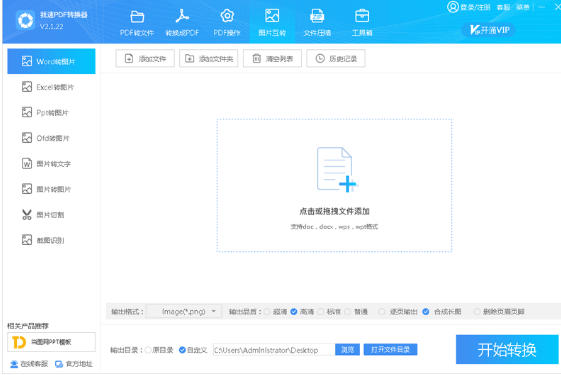Open the PDF操作 gear icon tab
The width and height of the screenshot is (561, 375).
[227, 23]
